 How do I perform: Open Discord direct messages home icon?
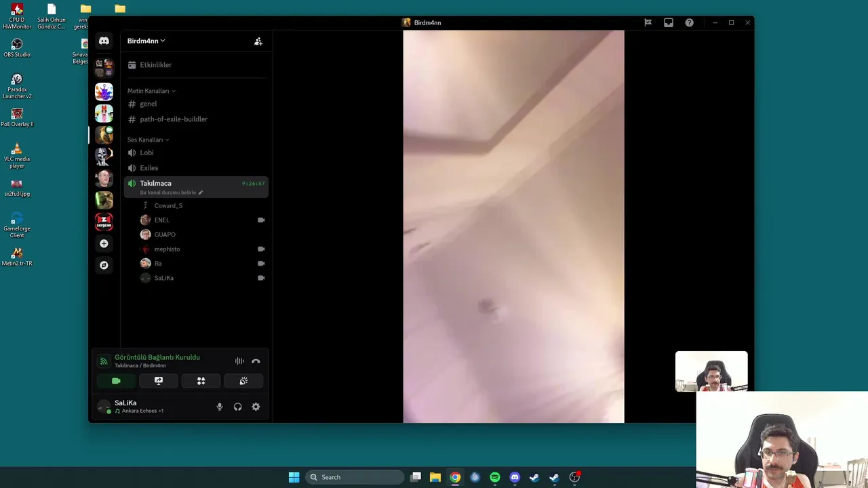click(104, 41)
